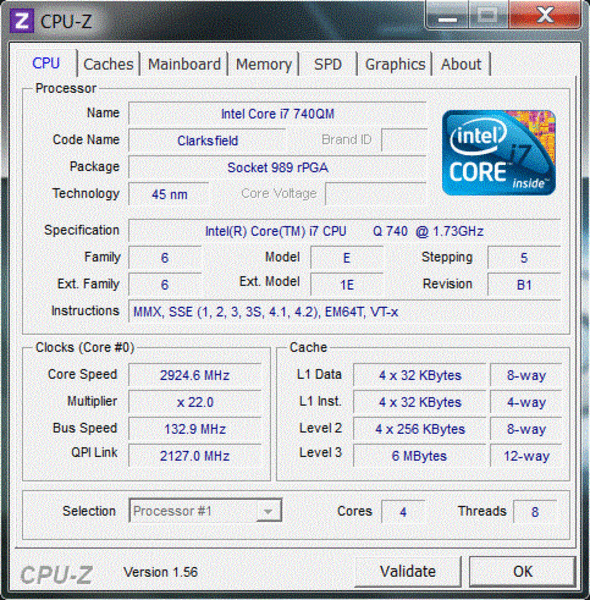Click the Package value Socket 989 rPGA
Viewport: 590px width, 600px height.
[277, 168]
